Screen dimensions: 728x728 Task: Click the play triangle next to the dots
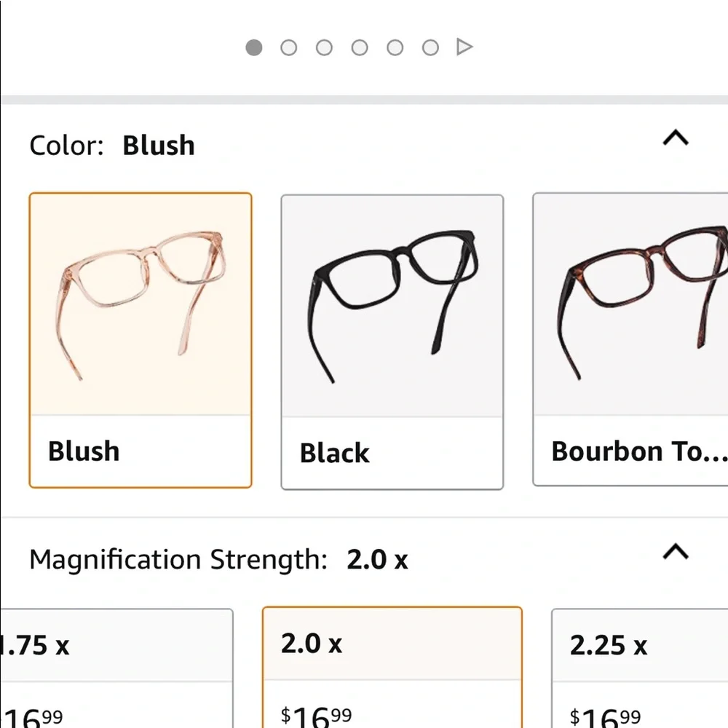point(464,46)
